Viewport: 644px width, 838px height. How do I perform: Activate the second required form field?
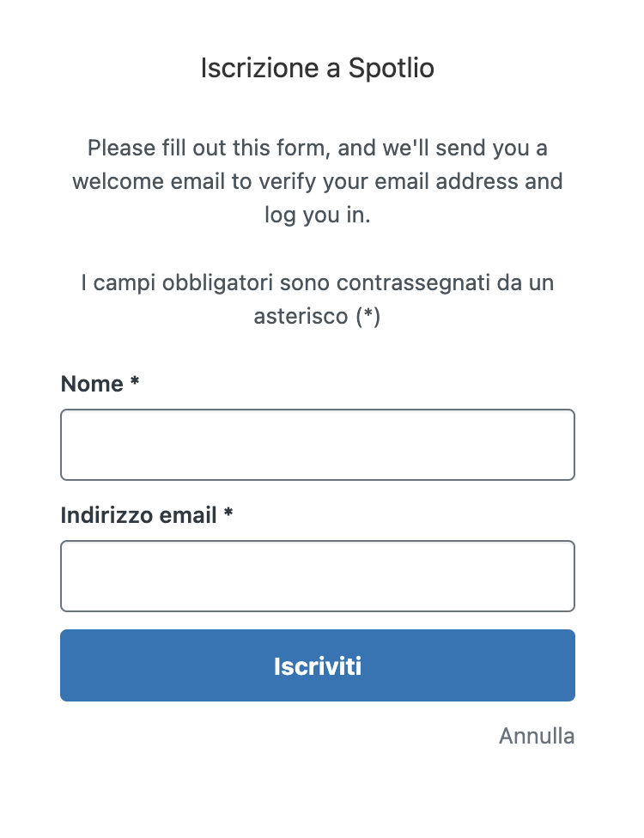click(318, 576)
